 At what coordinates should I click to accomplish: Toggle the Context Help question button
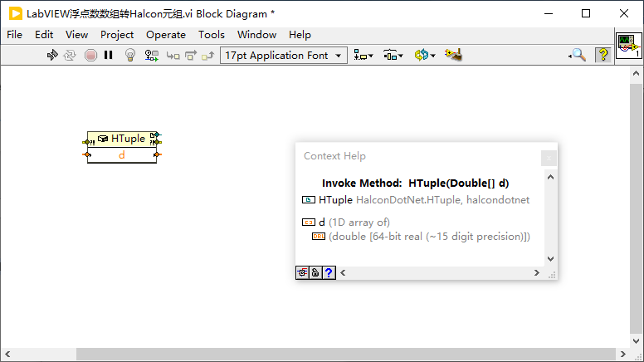coord(603,55)
